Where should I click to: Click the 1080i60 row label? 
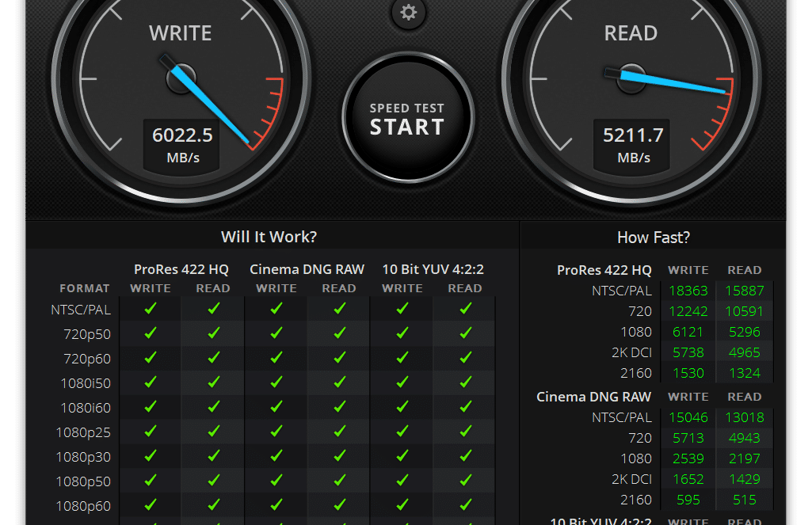pyautogui.click(x=86, y=408)
